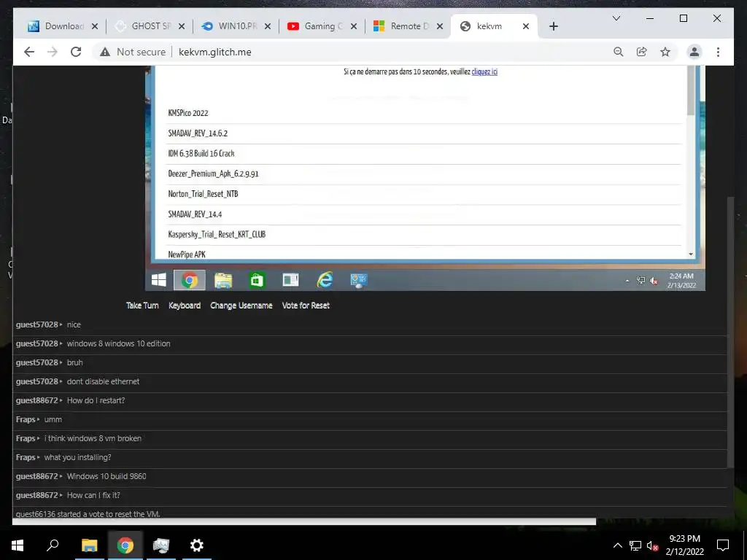Click the cliquez ici link
The width and height of the screenshot is (747, 560).
[484, 72]
